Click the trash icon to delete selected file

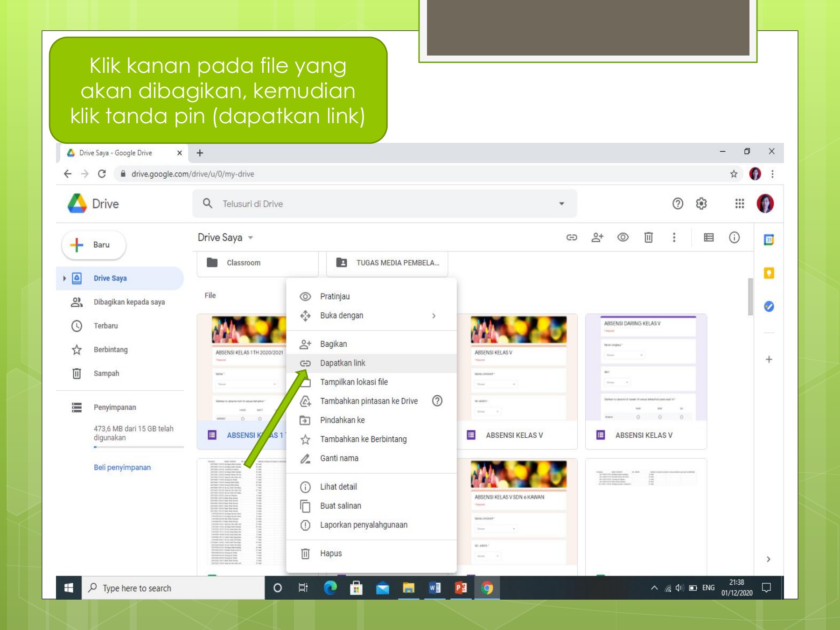[648, 238]
